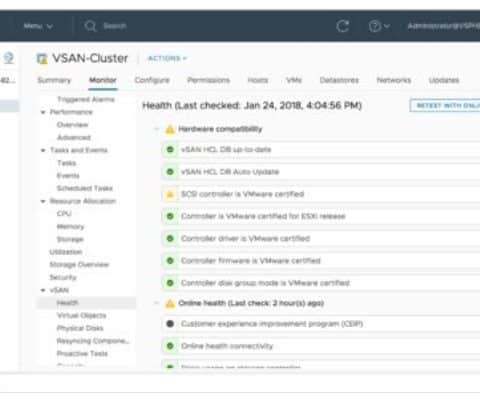Open the help question mark menu
This screenshot has width=480, height=403.
pyautogui.click(x=379, y=26)
